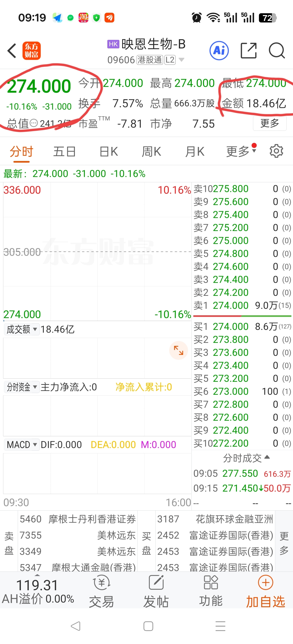Tap the 更多 button under quote stats
293x644 pixels.
tap(270, 123)
